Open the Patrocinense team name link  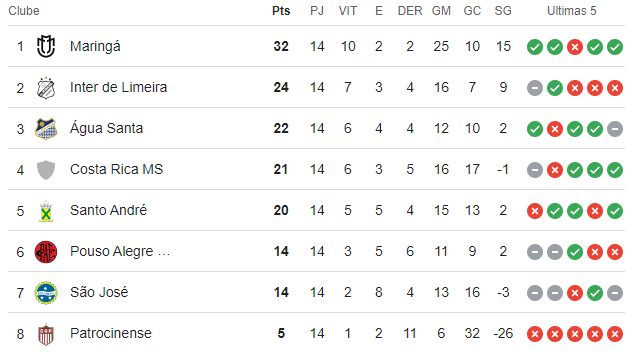pos(111,333)
